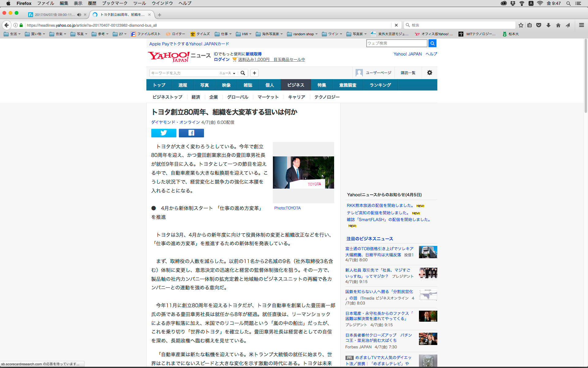Screen dimensions: 588x368
Task: Expand the ニュース search category dropdown
Action: [x=227, y=73]
